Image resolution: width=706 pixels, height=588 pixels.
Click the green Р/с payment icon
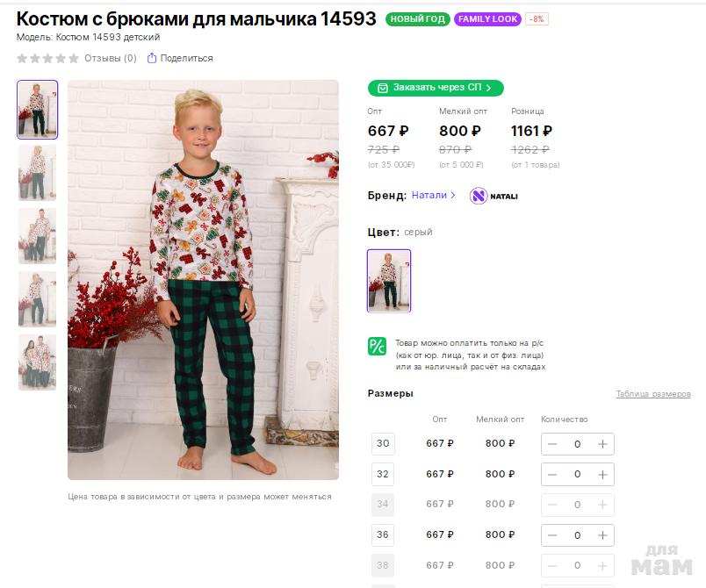377,346
